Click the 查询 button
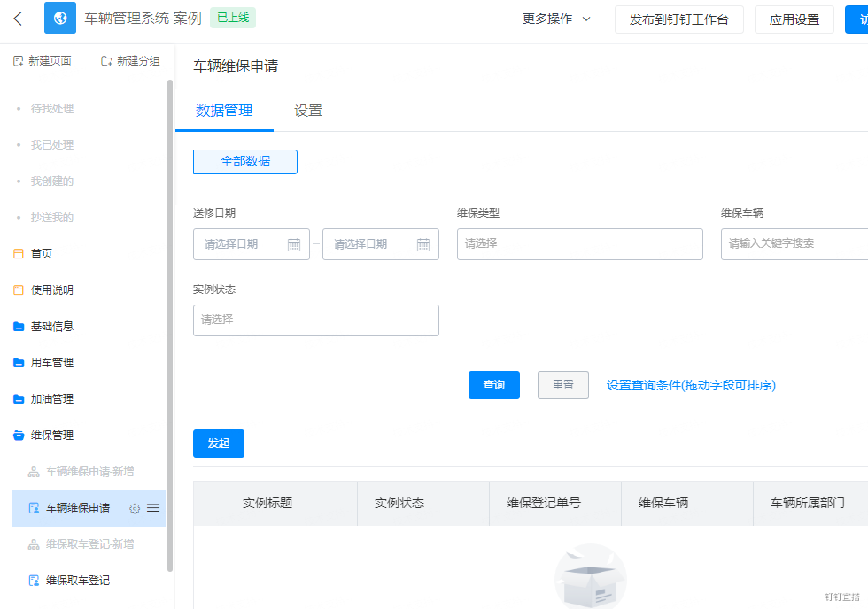This screenshot has width=868, height=609. [x=494, y=385]
